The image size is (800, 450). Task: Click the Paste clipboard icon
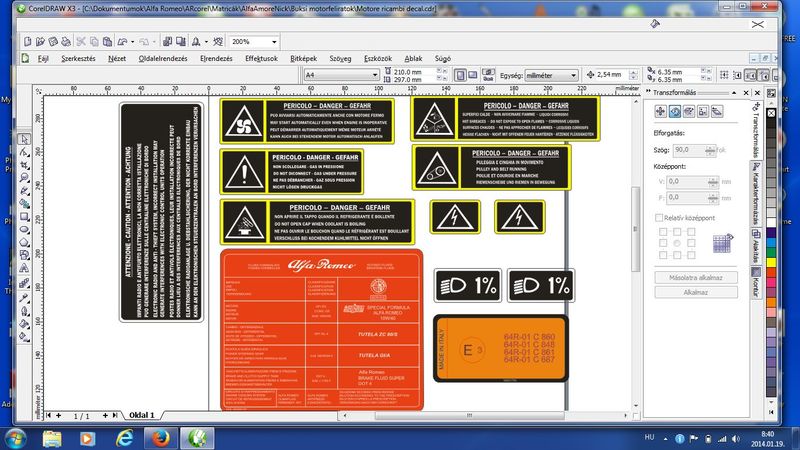click(107, 41)
